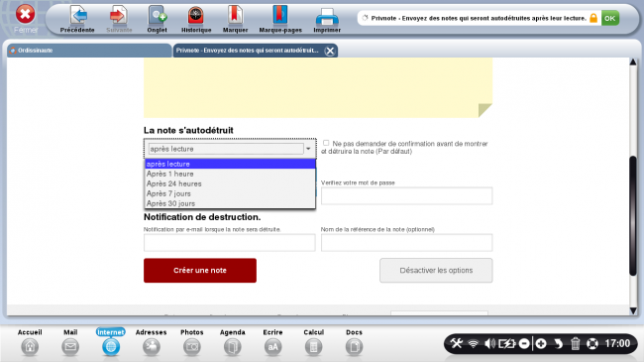Click Créer une note button
The width and height of the screenshot is (644, 362).
pos(200,271)
